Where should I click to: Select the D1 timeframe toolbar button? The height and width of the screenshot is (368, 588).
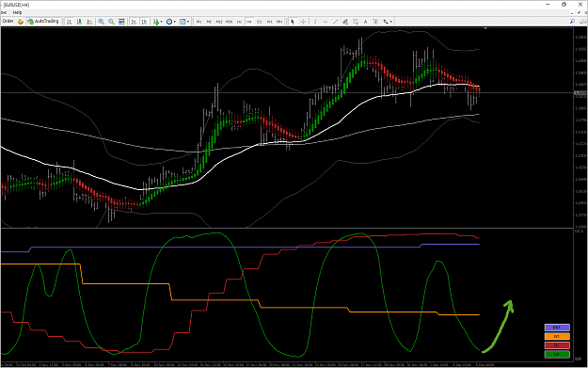[x=259, y=22]
